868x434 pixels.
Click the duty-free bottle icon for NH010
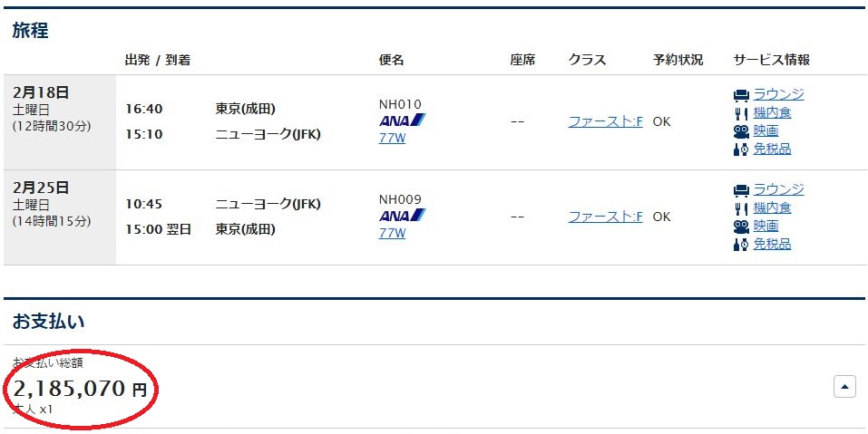(x=741, y=149)
